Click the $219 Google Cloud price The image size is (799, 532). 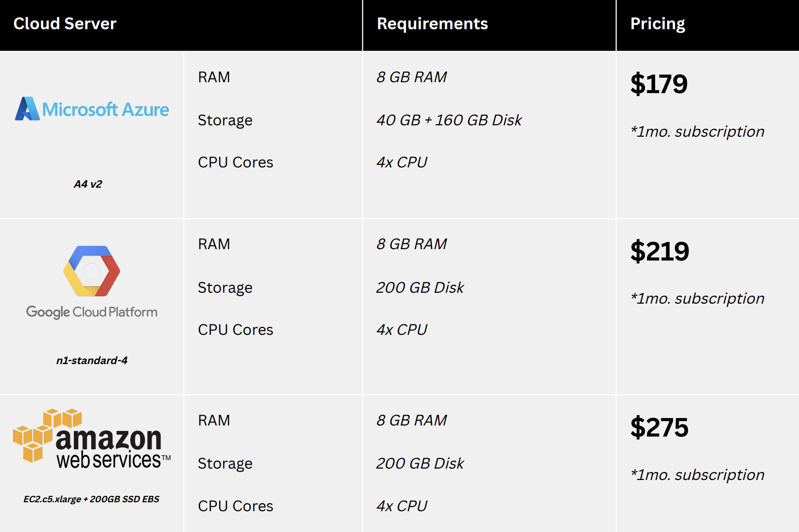(x=660, y=252)
